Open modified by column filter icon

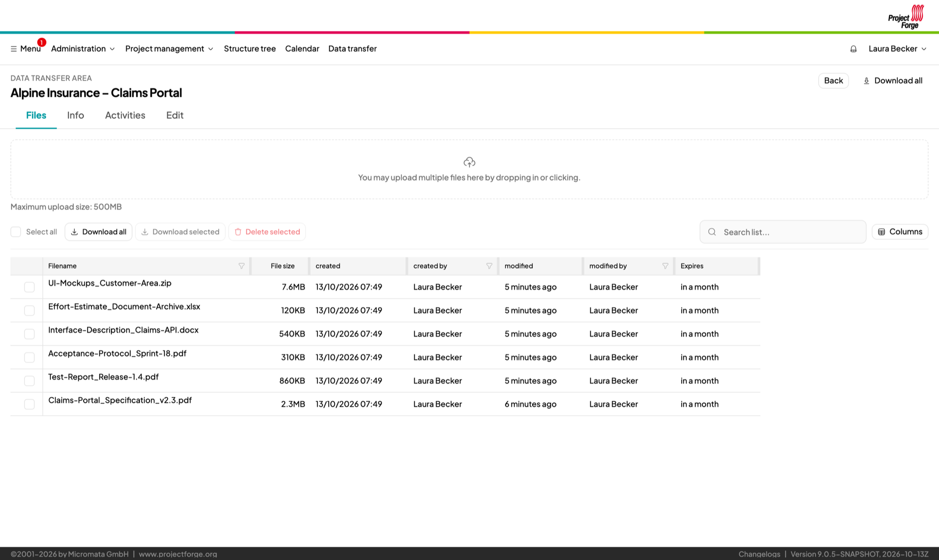pyautogui.click(x=665, y=266)
